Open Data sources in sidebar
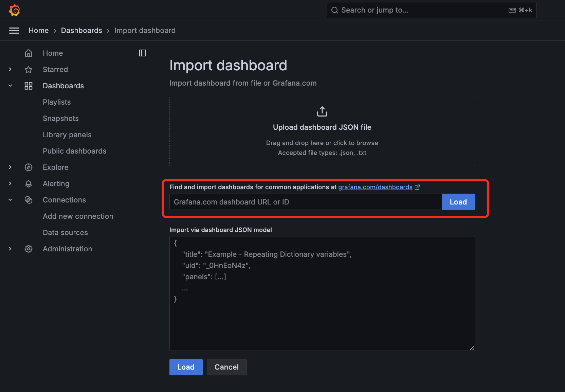Screen dimensions: 565x392 [65, 233]
